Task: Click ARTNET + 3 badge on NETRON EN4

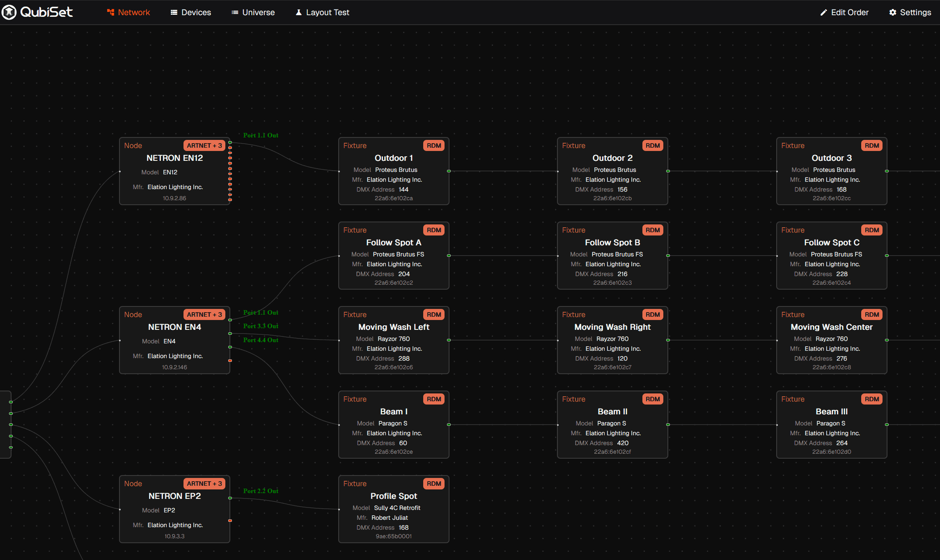Action: [x=204, y=315]
